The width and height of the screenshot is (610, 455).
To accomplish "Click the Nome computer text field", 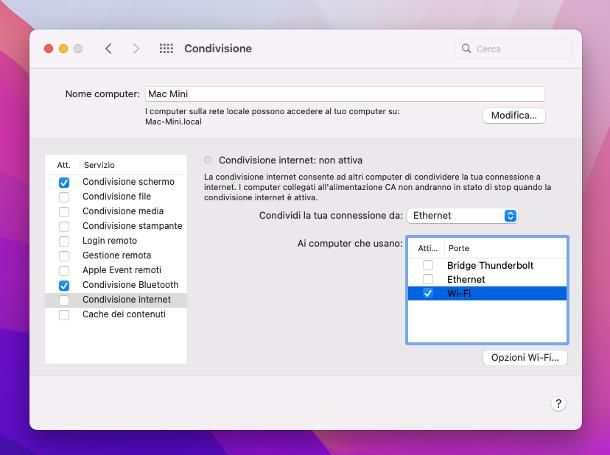I will click(x=345, y=94).
